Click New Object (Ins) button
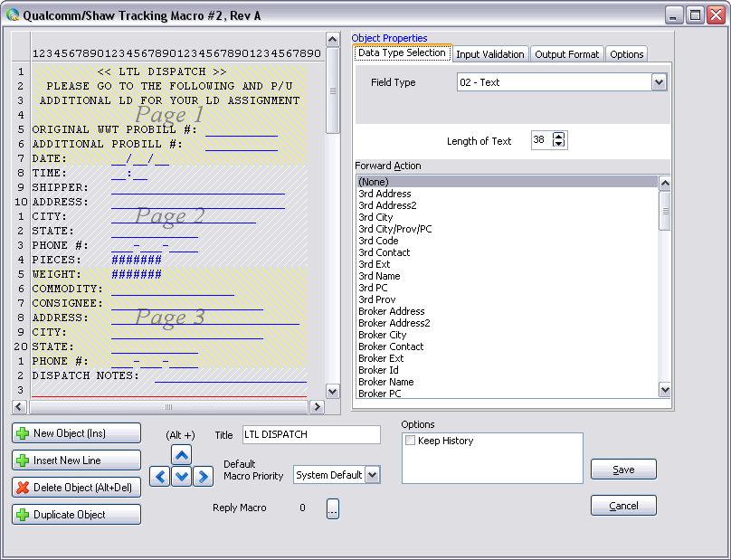The image size is (731, 560). pyautogui.click(x=77, y=433)
